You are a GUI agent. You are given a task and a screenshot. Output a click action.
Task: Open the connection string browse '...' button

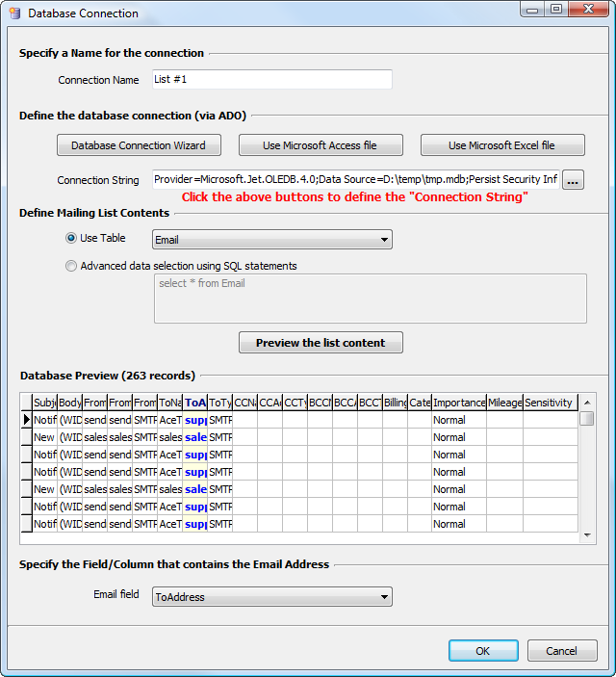[573, 180]
